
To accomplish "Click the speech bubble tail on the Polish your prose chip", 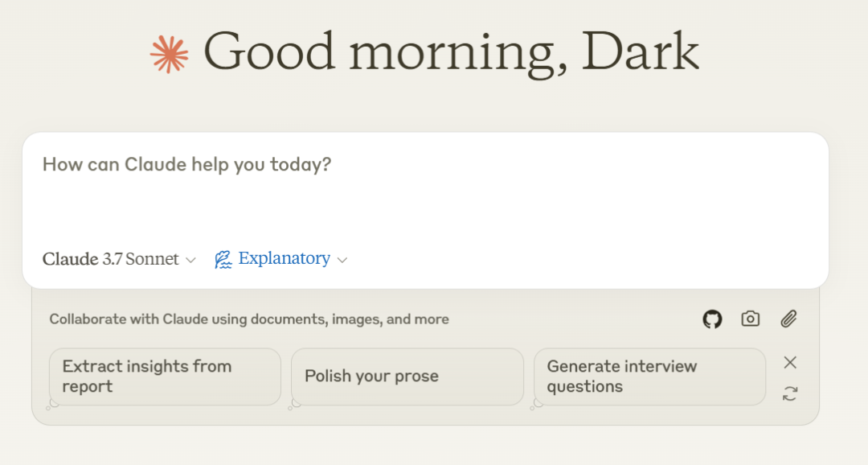I will (294, 404).
